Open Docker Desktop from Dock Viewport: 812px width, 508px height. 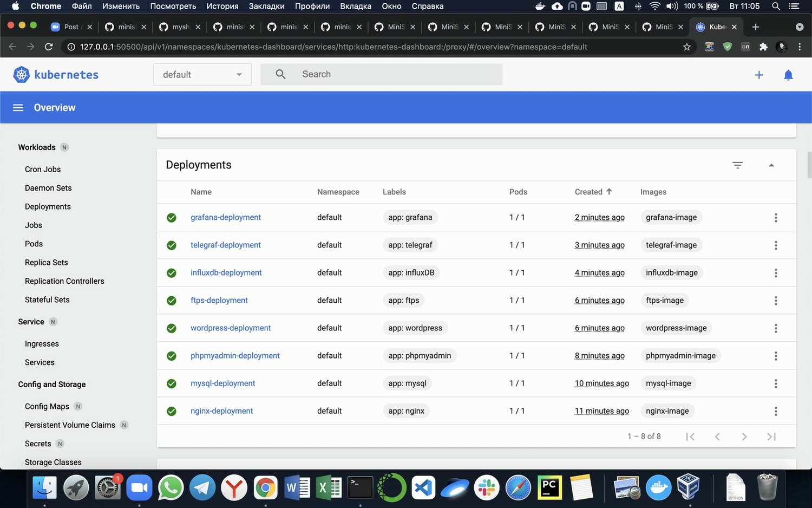(x=658, y=487)
